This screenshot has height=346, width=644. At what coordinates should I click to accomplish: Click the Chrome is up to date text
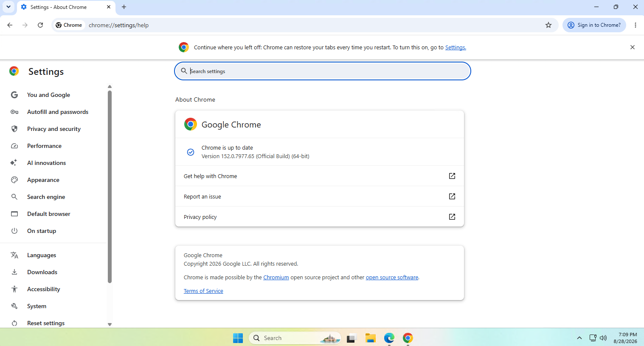click(227, 147)
